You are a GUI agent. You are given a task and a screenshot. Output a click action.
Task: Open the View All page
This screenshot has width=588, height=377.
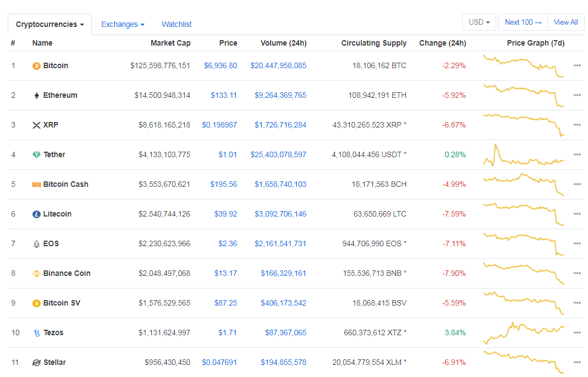pyautogui.click(x=565, y=22)
